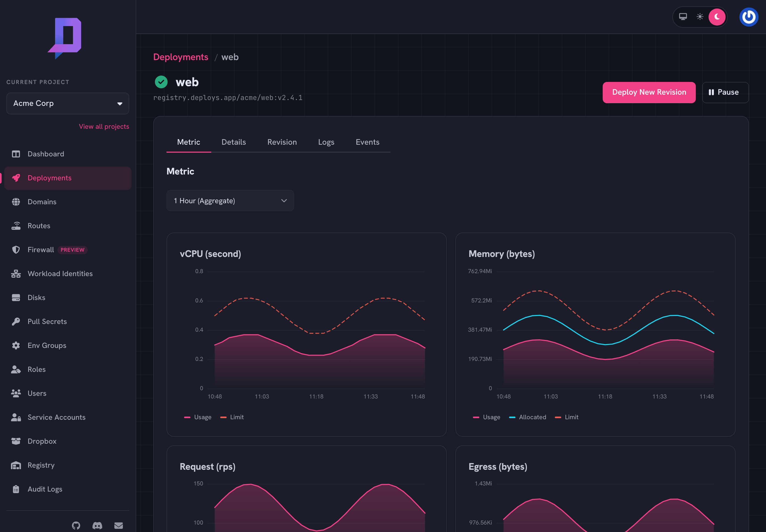Image resolution: width=766 pixels, height=532 pixels.
Task: Switch to the Details tab
Action: tap(234, 142)
